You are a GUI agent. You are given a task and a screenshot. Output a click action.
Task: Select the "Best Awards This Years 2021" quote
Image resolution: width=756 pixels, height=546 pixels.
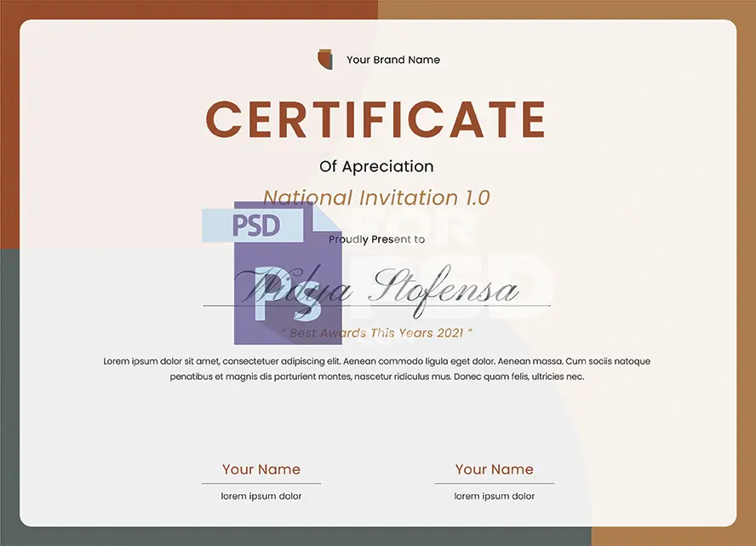[x=376, y=333]
